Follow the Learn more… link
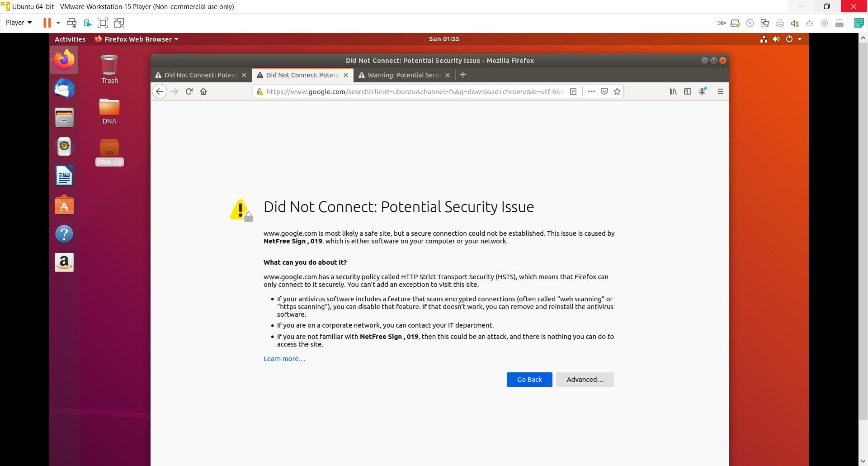The image size is (868, 466). (284, 359)
